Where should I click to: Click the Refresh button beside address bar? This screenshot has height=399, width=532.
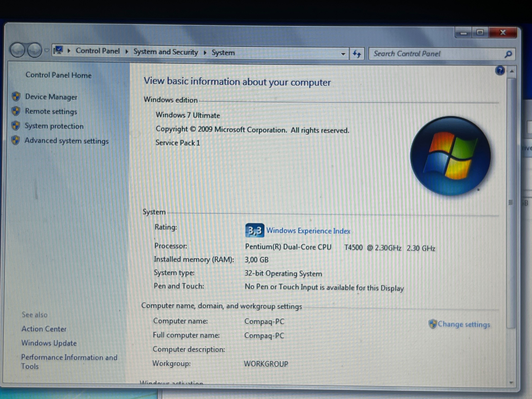tap(357, 54)
